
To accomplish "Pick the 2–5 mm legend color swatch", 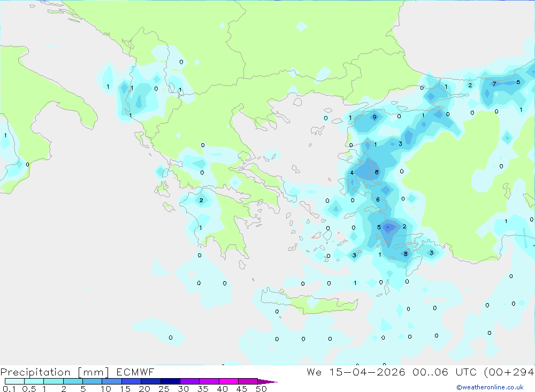I will [x=73, y=381].
